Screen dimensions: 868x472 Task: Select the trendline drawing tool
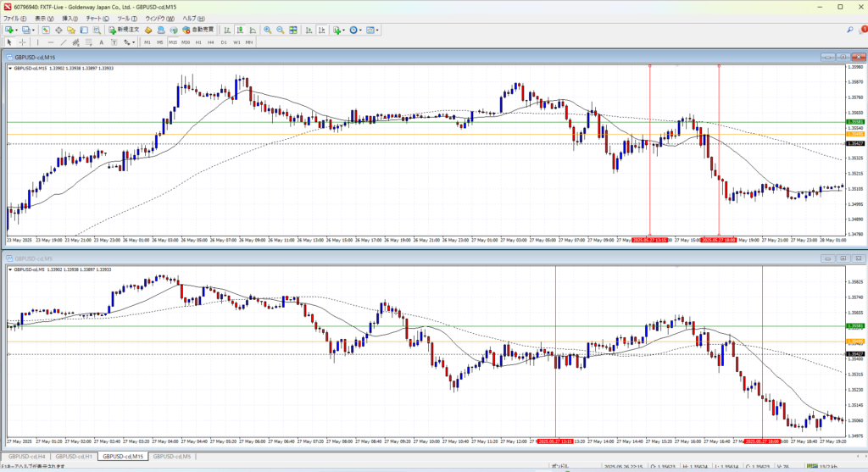coord(65,42)
